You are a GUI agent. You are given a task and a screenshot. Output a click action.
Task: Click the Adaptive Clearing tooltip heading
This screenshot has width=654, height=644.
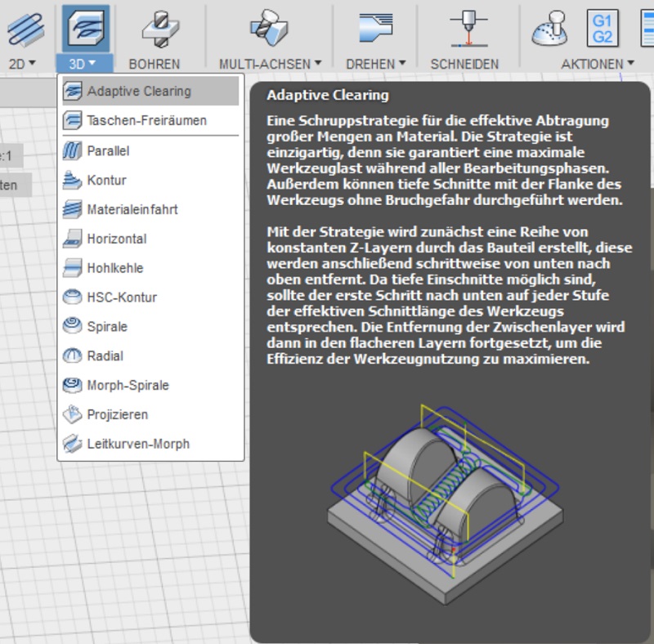coord(328,95)
